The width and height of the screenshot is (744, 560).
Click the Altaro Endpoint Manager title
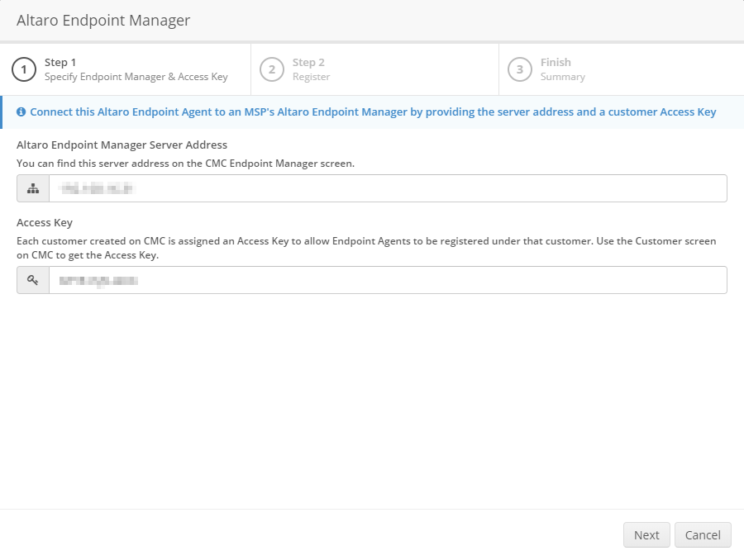(103, 21)
